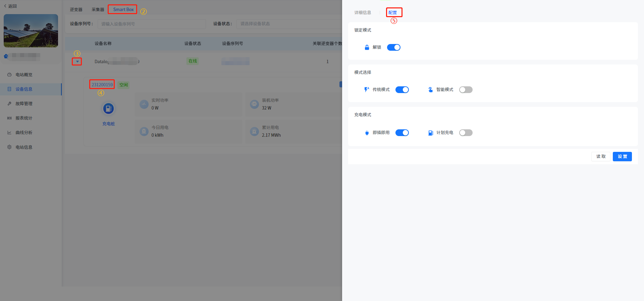
Task: Click the home icon under the station photo
Action: (x=6, y=56)
